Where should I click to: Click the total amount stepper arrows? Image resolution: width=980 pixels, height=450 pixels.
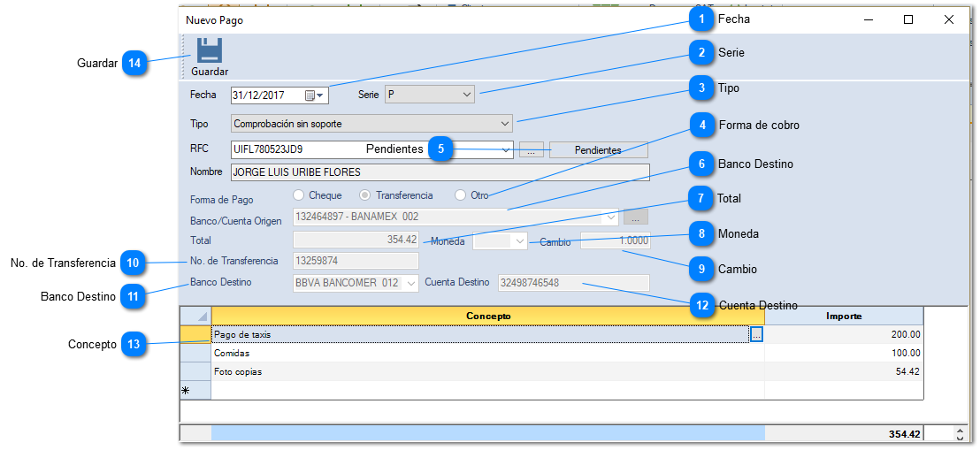pos(959,434)
